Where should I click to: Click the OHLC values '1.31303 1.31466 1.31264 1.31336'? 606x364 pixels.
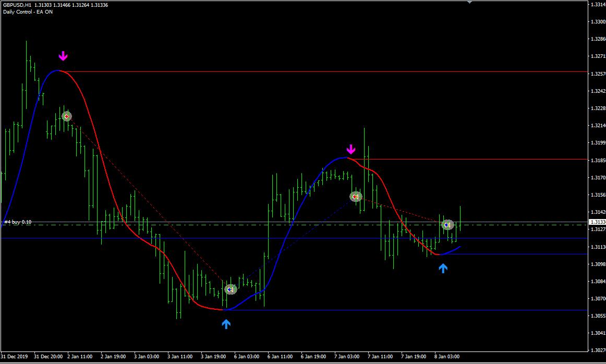click(x=71, y=5)
